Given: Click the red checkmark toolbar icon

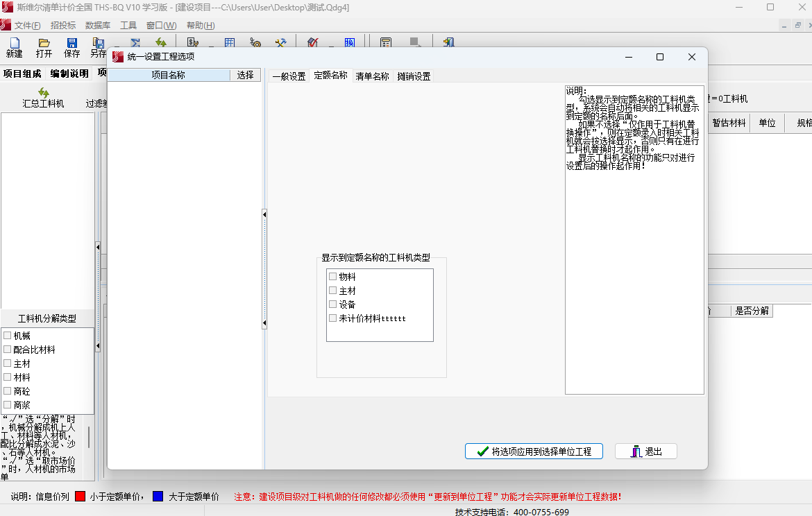Looking at the screenshot, I should tap(313, 42).
